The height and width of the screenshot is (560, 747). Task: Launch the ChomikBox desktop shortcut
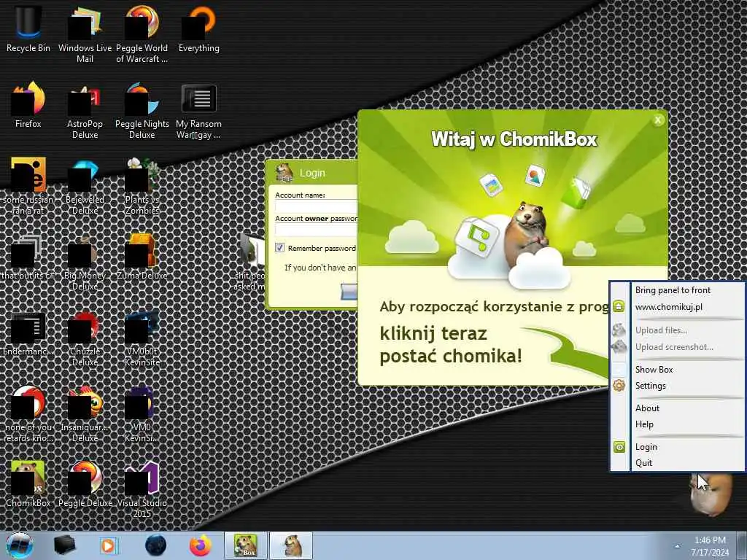pyautogui.click(x=28, y=484)
